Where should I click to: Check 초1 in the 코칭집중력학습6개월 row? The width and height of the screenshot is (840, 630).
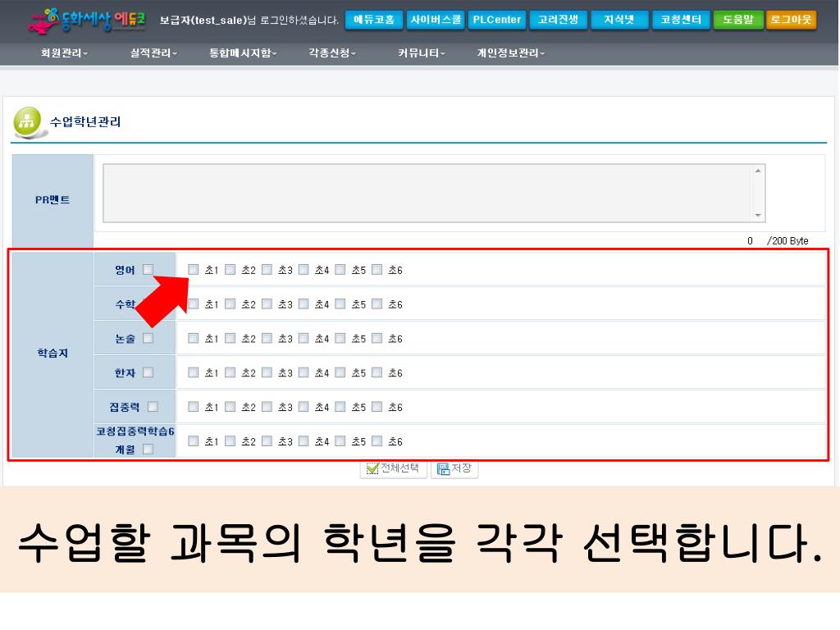click(194, 441)
